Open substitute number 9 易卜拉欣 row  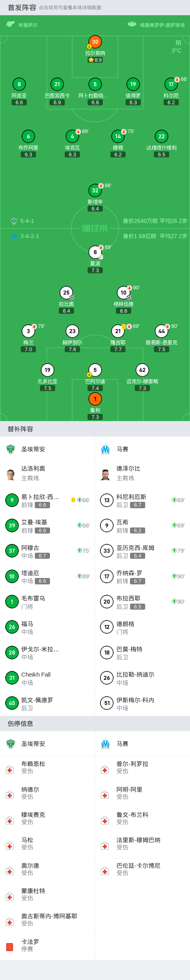(47, 500)
